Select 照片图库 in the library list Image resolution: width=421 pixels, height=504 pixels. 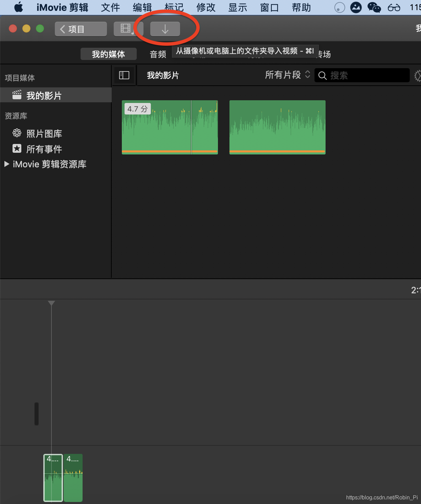tap(44, 133)
